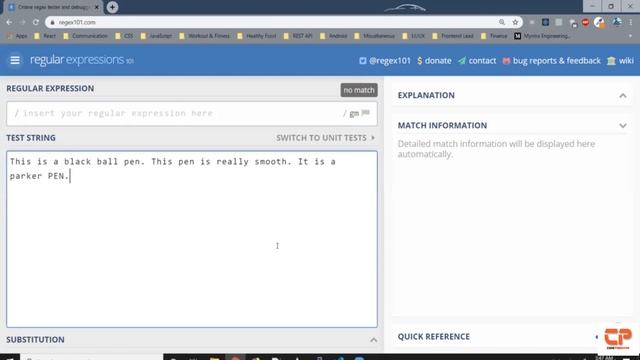Open the REST API bookmarks folder
Viewport: 640px width, 360px height.
point(298,36)
